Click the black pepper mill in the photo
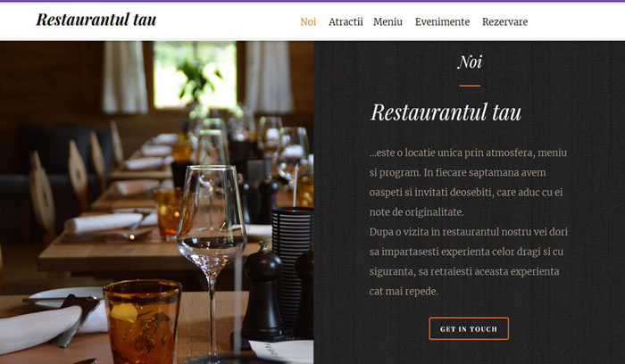The height and width of the screenshot is (364, 625). [x=262, y=292]
